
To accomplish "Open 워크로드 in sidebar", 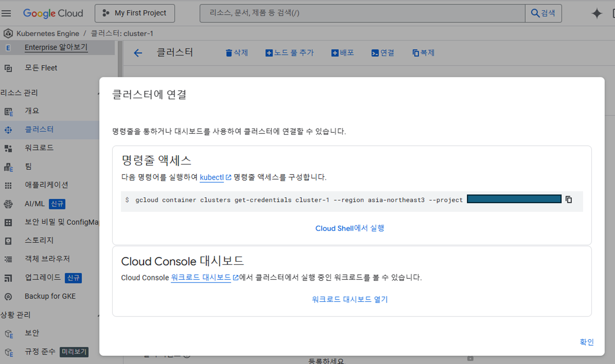I will point(39,148).
